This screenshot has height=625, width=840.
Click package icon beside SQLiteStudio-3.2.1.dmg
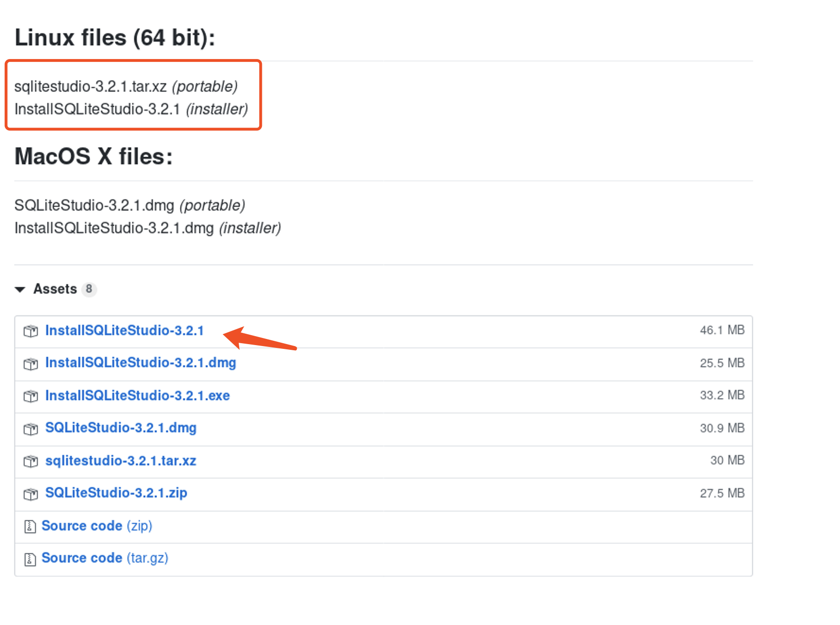pos(31,429)
